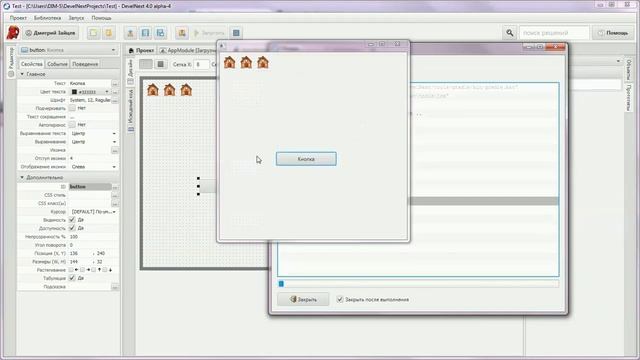Click the magnifier search icon
This screenshot has width=640, height=360.
tap(509, 33)
